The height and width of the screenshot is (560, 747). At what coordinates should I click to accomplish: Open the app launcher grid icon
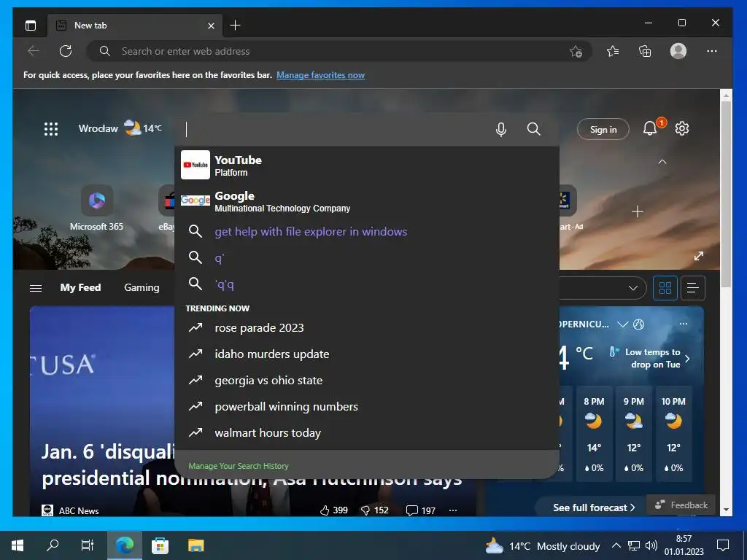(x=51, y=129)
